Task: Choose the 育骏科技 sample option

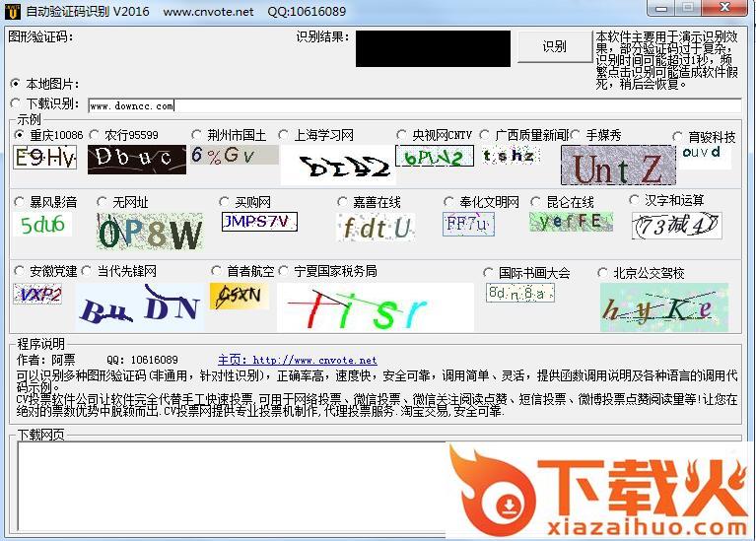Action: click(677, 136)
